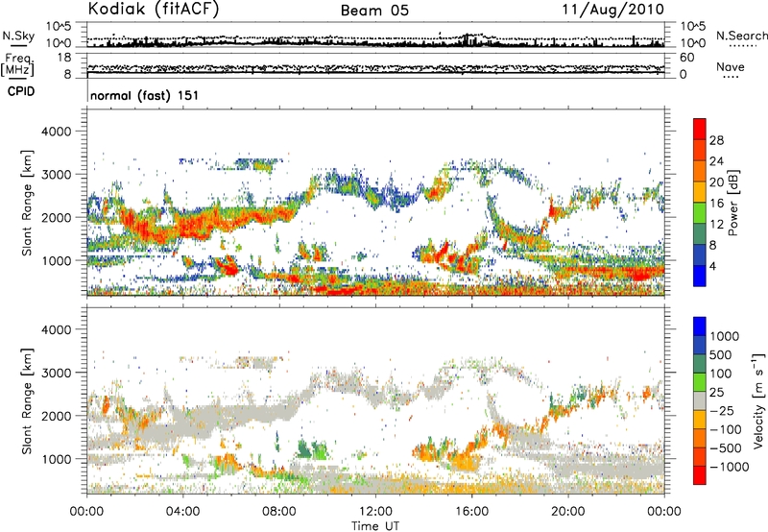
Task: Click '2000' on the velocity panel range axis
Action: pos(56,416)
